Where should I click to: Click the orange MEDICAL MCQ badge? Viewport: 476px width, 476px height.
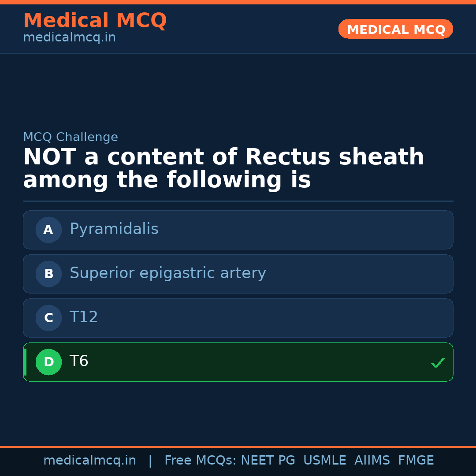[395, 29]
